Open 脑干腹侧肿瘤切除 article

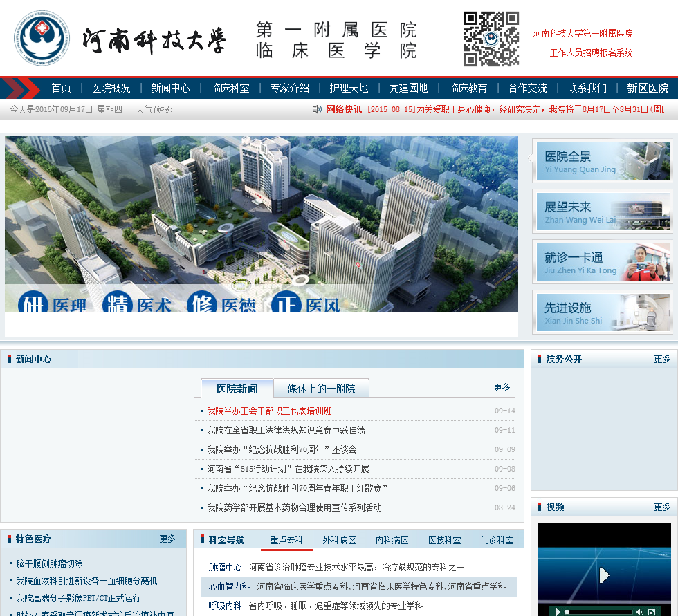pyautogui.click(x=49, y=563)
